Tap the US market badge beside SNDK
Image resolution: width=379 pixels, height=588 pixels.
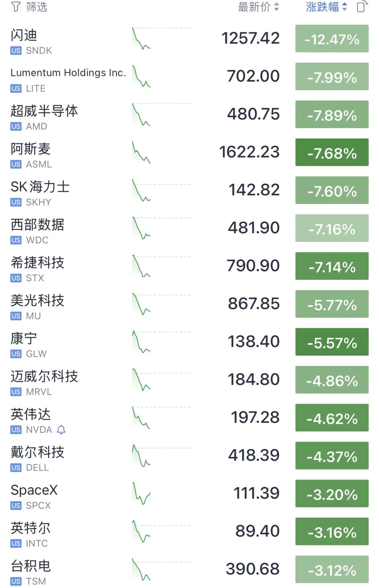tap(16, 51)
